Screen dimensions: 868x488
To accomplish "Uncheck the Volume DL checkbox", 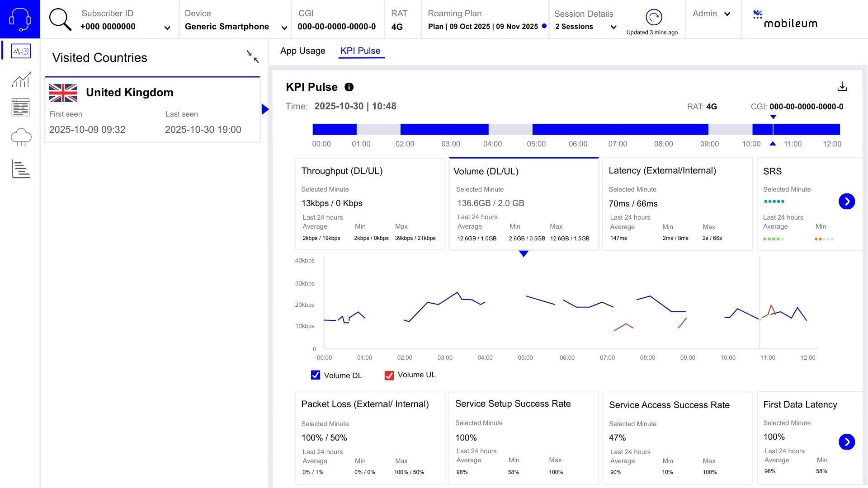I will (316, 375).
